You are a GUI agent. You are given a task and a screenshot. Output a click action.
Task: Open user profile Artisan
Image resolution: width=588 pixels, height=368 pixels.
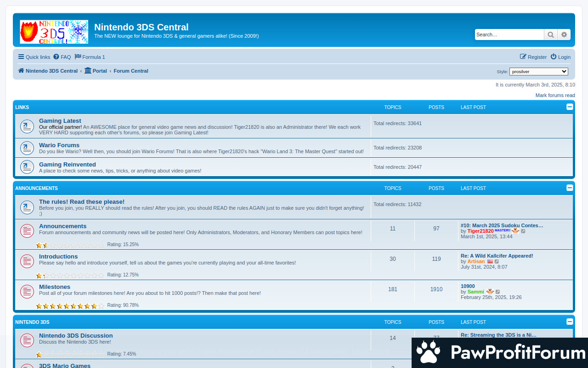[476, 261]
